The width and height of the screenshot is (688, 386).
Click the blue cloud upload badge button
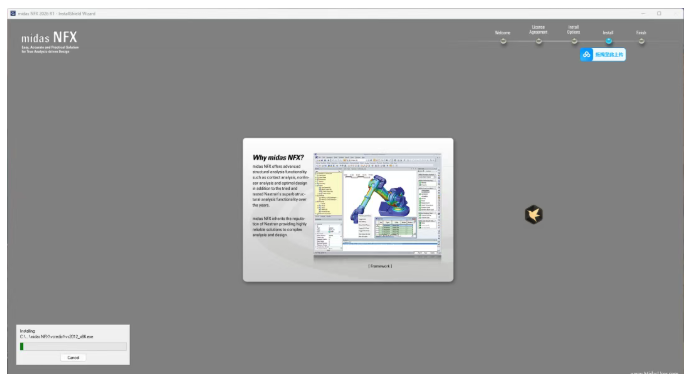coord(603,54)
